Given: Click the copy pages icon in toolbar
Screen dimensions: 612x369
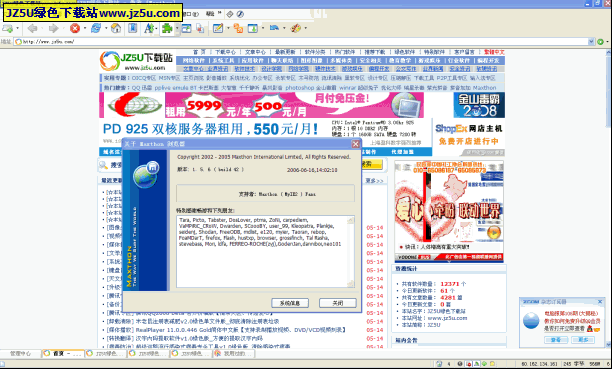Looking at the screenshot, I should pos(200,28).
